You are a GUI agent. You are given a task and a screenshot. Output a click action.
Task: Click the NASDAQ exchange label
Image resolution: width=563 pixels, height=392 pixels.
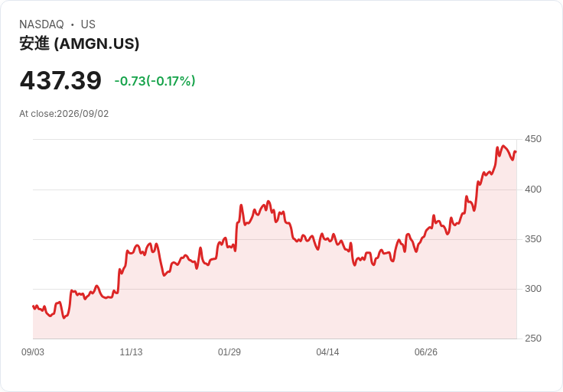(x=41, y=24)
